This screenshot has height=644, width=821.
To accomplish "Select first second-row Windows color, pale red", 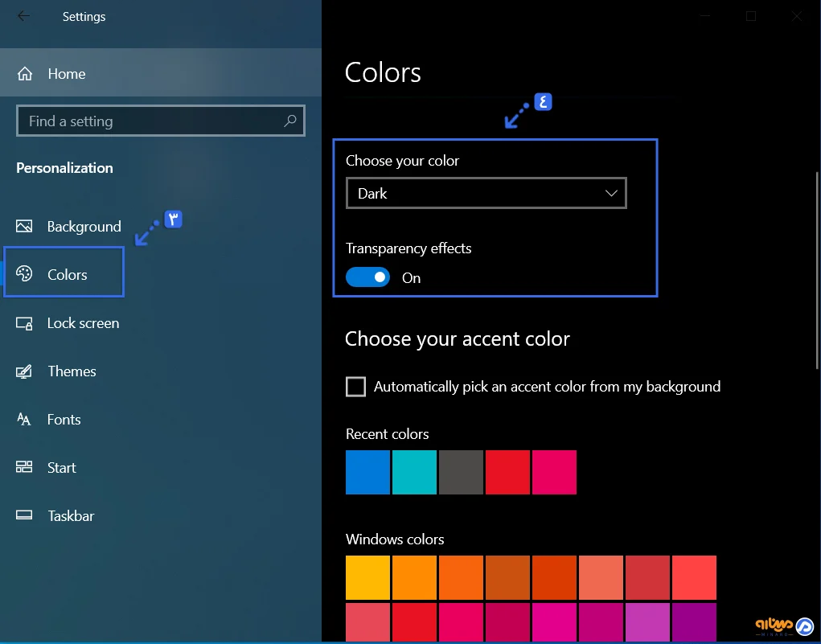I will [x=367, y=622].
